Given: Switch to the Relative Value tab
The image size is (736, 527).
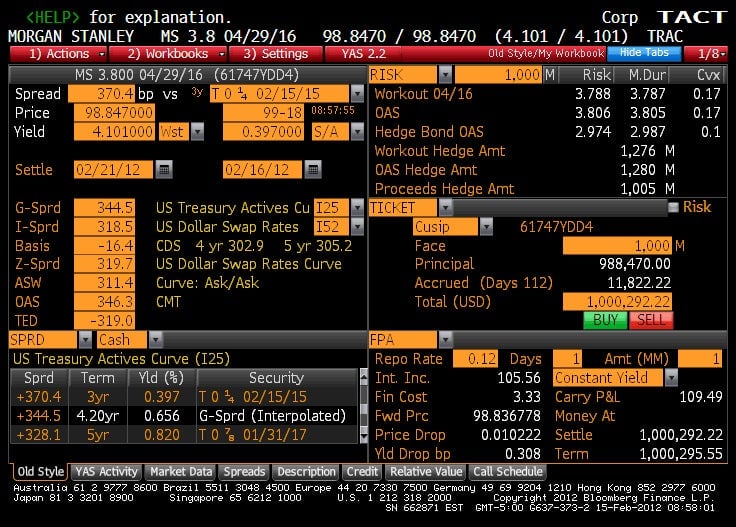Looking at the screenshot, I should point(426,472).
